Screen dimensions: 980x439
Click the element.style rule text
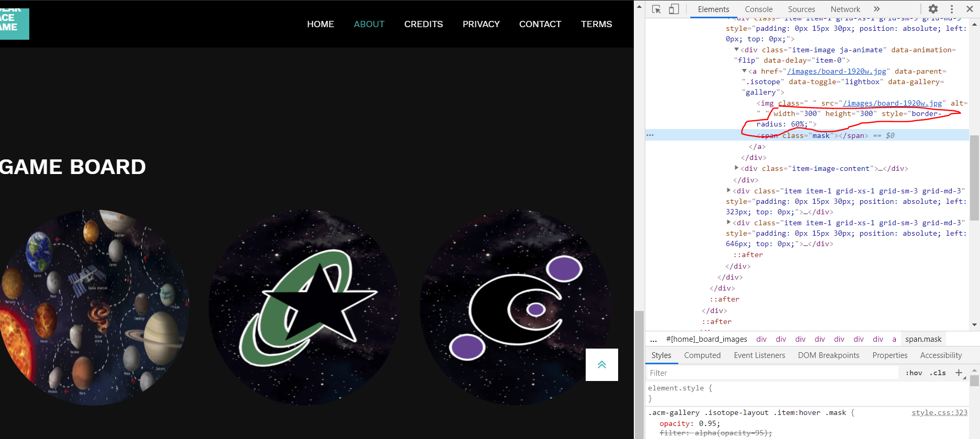(680, 388)
